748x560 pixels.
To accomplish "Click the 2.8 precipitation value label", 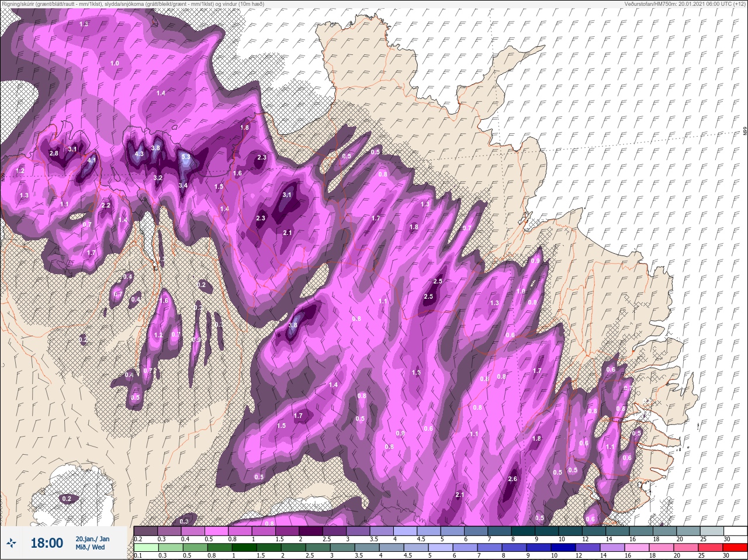I will tap(54, 153).
